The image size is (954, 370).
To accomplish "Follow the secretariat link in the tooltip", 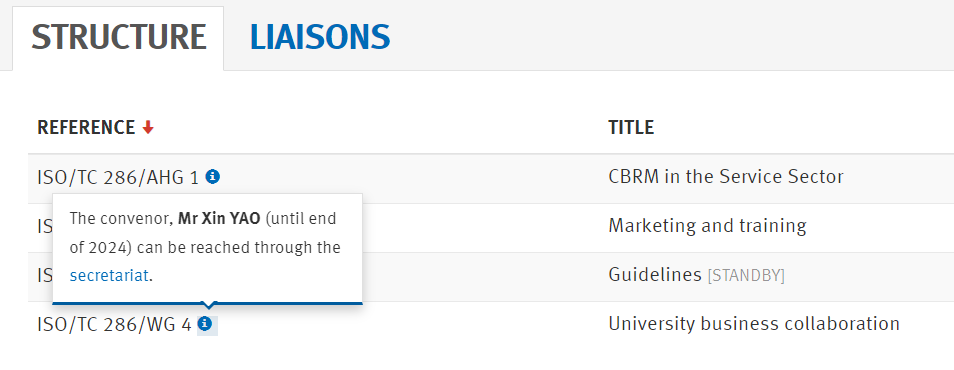I will tap(109, 276).
